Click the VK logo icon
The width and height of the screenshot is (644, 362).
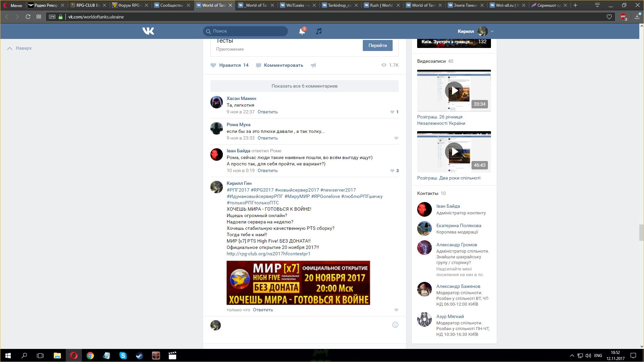click(148, 31)
